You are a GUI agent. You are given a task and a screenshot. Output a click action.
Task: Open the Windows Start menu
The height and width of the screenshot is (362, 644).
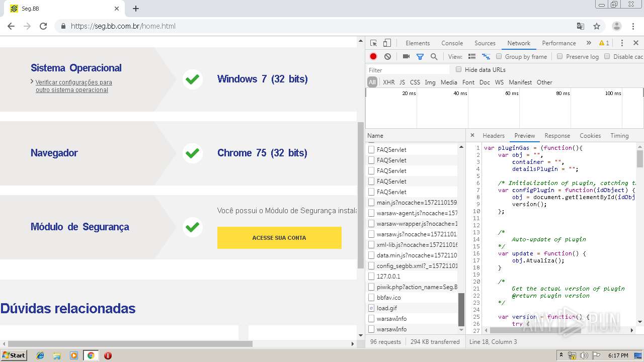14,355
